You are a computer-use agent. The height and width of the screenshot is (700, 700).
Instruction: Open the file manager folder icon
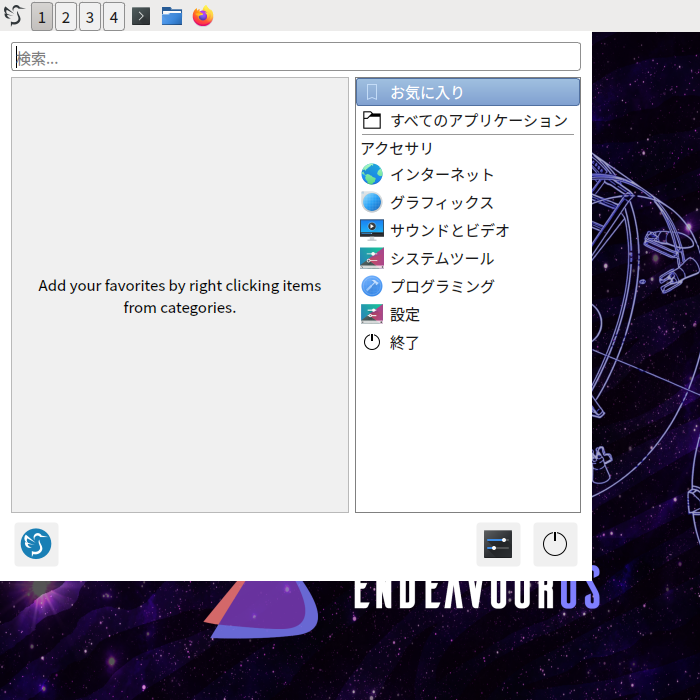point(172,17)
